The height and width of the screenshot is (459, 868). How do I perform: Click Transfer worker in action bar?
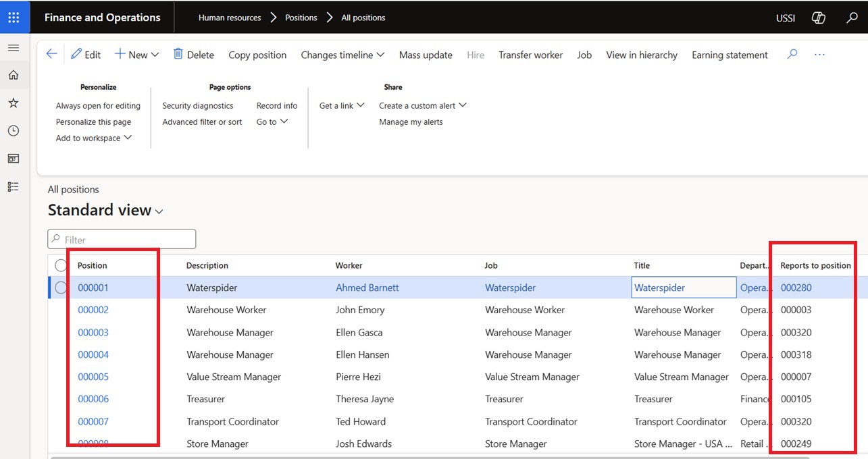(x=530, y=55)
